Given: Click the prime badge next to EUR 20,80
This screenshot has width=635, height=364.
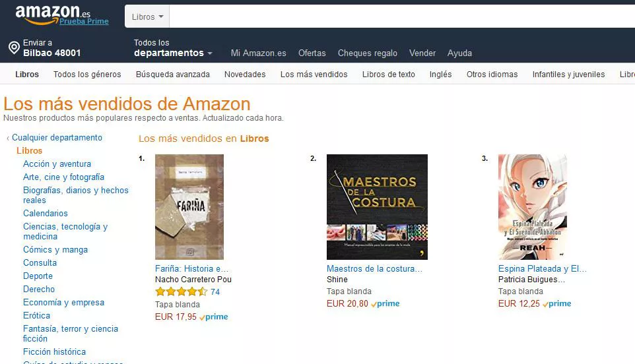Looking at the screenshot, I should click(385, 304).
